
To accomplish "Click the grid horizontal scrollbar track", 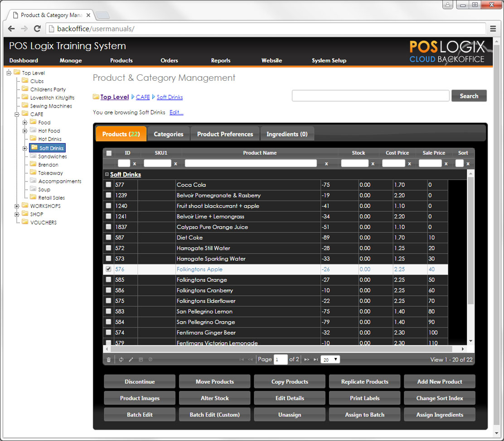I will pos(285,349).
